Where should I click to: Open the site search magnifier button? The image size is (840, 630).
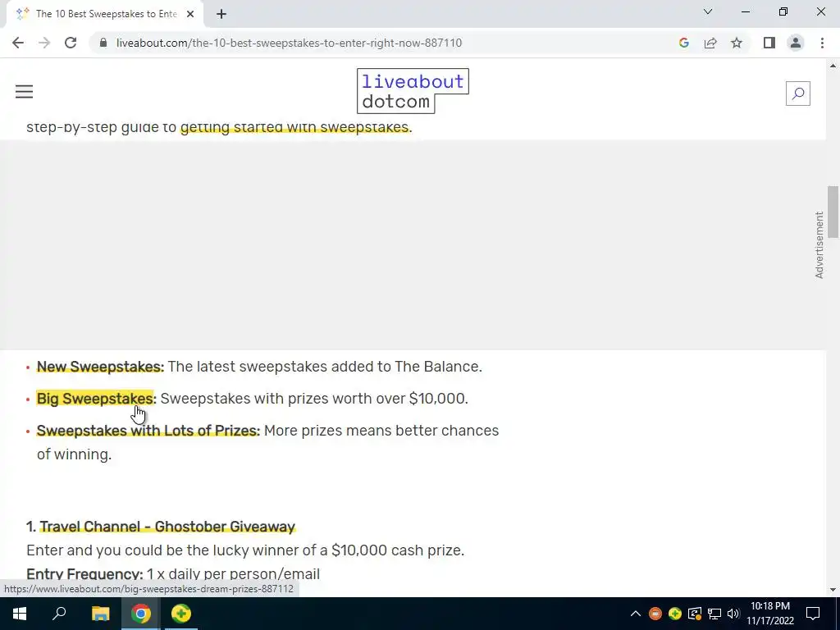(x=797, y=94)
